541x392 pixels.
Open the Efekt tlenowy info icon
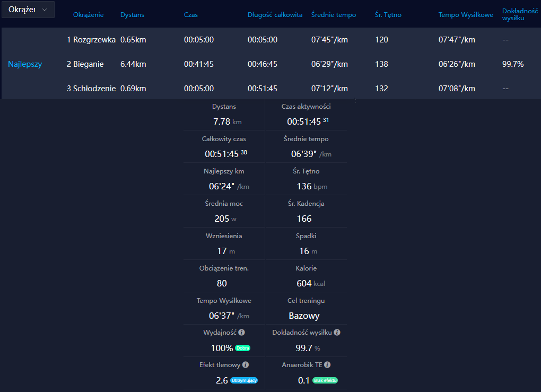tap(246, 365)
